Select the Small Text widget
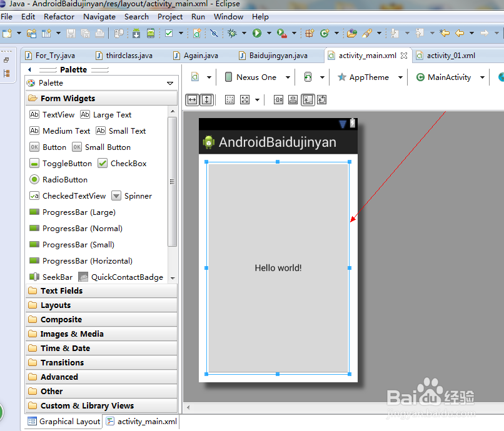Screen dimensions: 504x431 (121, 131)
